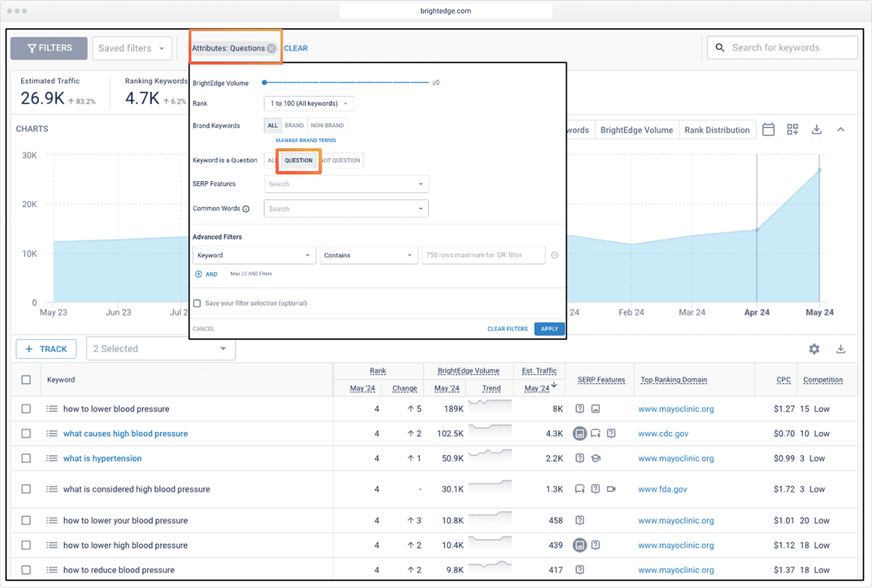This screenshot has width=872, height=588.
Task: Remove the Attributes: Questions filter chip
Action: (271, 48)
